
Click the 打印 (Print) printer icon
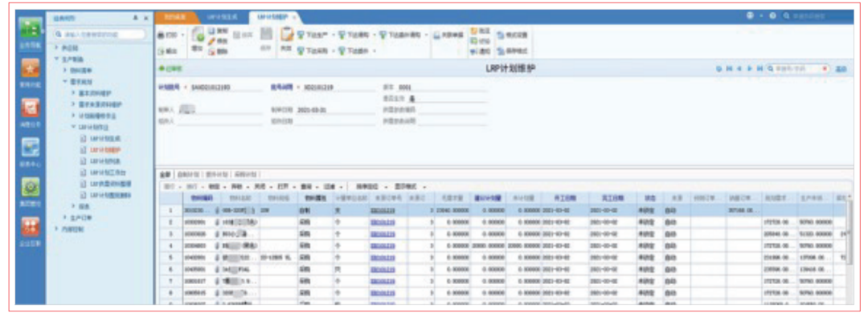tap(161, 35)
